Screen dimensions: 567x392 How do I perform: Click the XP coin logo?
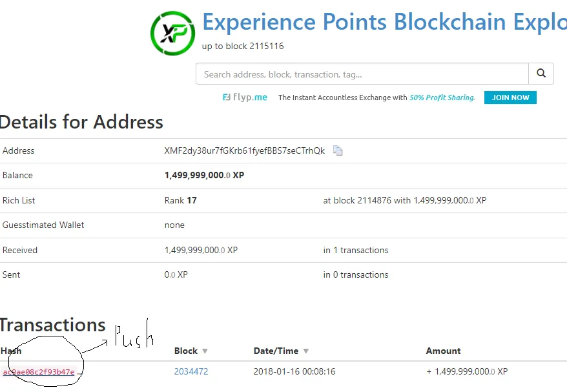[x=172, y=33]
